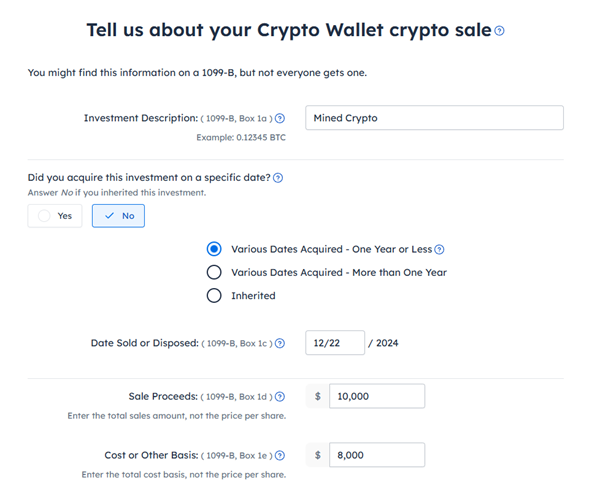Show help for One Year or Less option
The image size is (592, 491).
point(439,250)
